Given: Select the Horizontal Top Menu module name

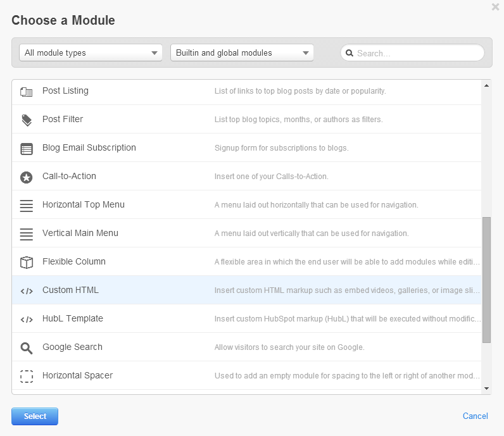Looking at the screenshot, I should 84,204.
